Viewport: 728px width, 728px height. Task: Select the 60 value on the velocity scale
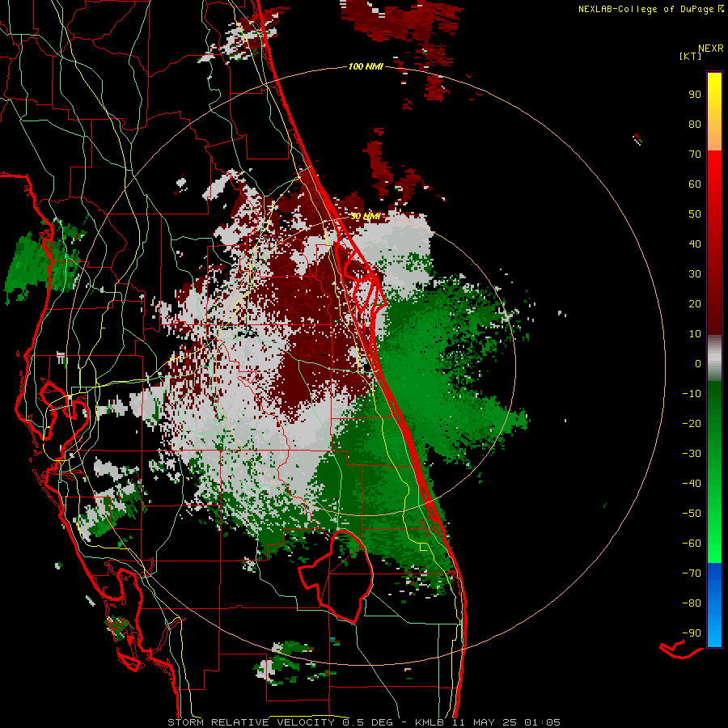(x=695, y=184)
